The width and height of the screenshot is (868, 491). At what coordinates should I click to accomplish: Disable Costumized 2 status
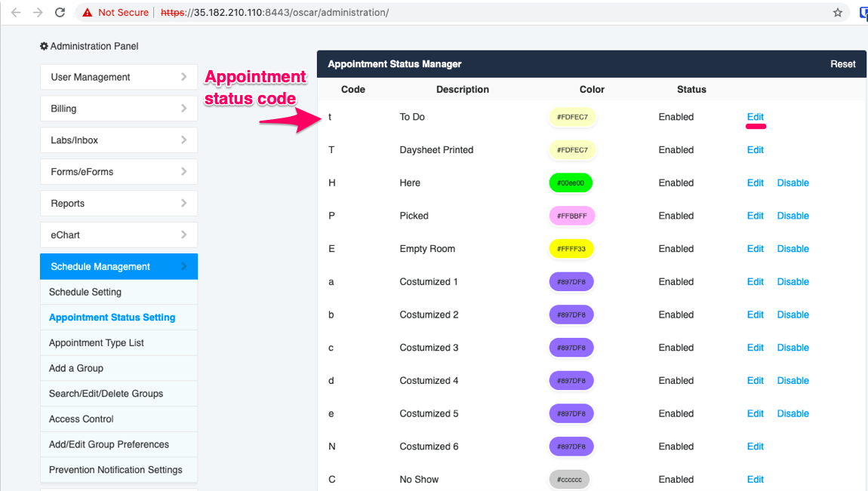[x=793, y=315]
